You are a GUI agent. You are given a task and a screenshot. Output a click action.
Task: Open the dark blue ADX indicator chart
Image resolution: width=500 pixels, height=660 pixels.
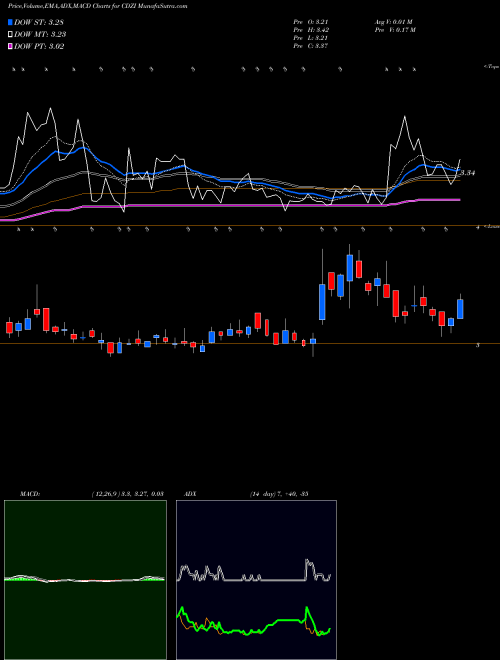256,580
